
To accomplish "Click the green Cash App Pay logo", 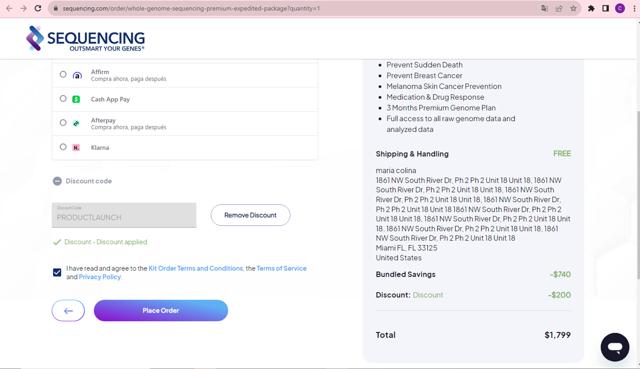I will pyautogui.click(x=76, y=99).
